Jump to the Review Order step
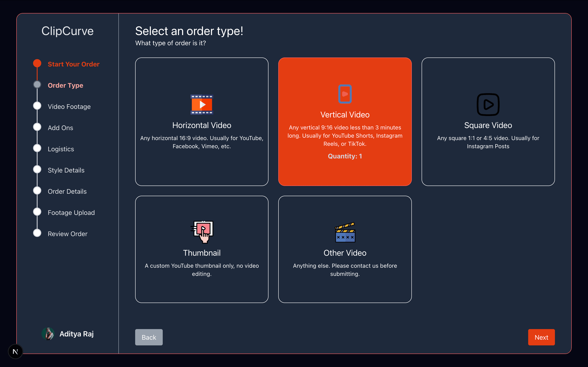This screenshot has height=367, width=588. point(68,234)
